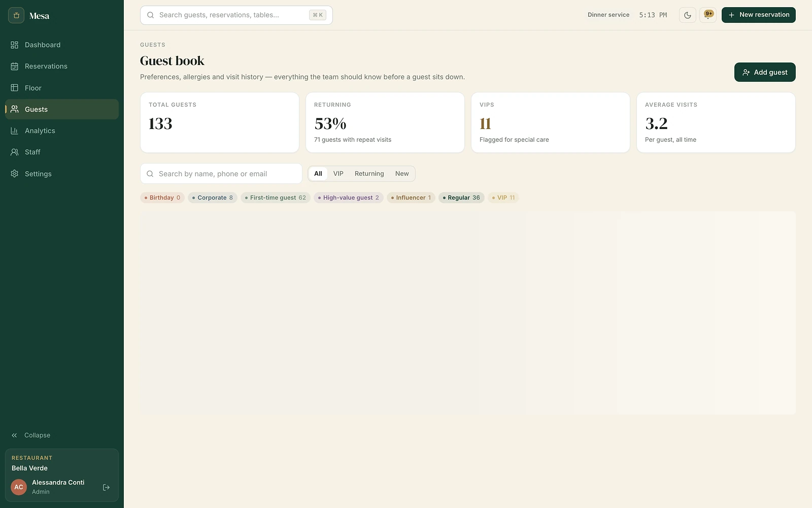Click the Mesa logo icon
This screenshot has height=508, width=812.
[16, 15]
